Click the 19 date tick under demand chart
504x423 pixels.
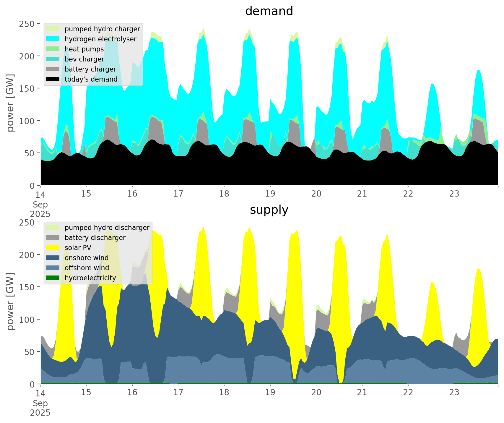(270, 194)
